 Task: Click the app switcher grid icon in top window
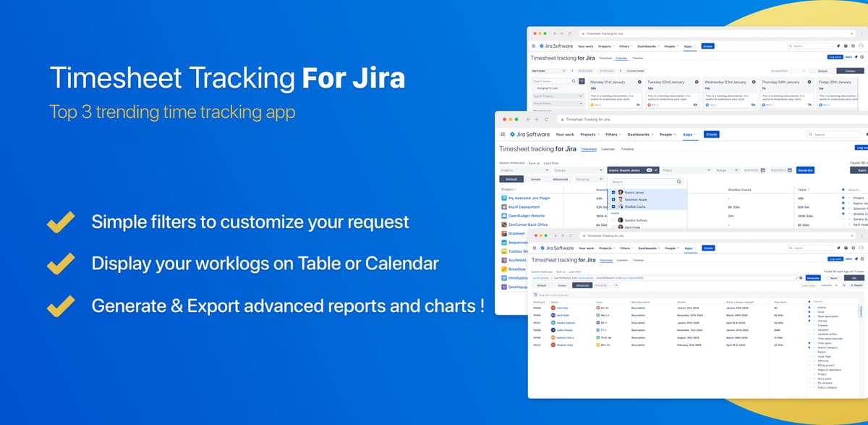pos(534,46)
